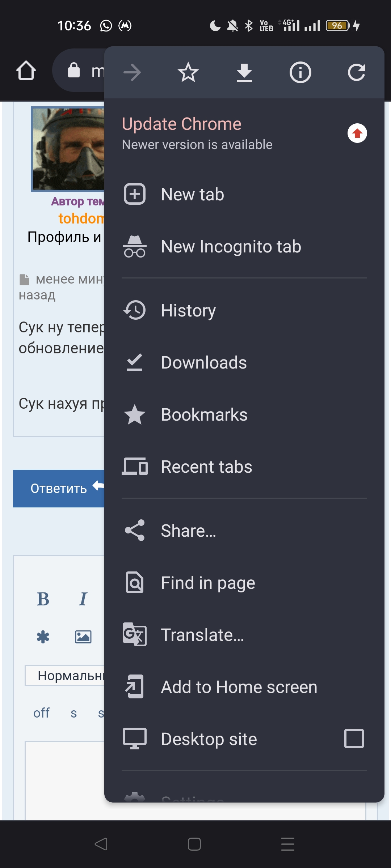The height and width of the screenshot is (868, 391).
Task: Tap the bookmark star icon in the menu top row
Action: pyautogui.click(x=188, y=72)
